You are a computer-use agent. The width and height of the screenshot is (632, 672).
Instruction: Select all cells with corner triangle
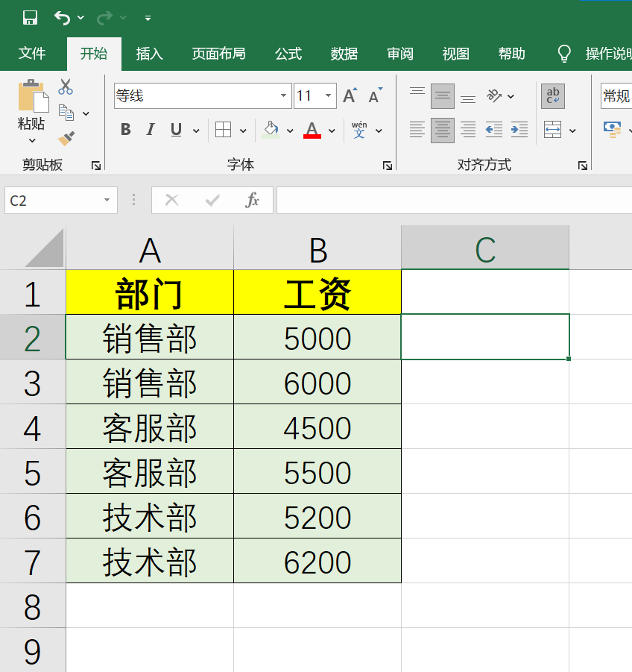pyautogui.click(x=45, y=248)
